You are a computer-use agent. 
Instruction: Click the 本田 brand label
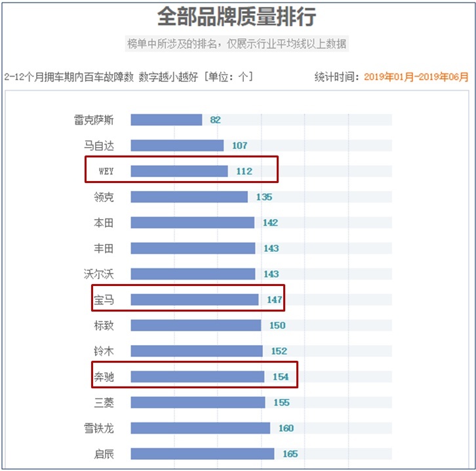coord(104,222)
